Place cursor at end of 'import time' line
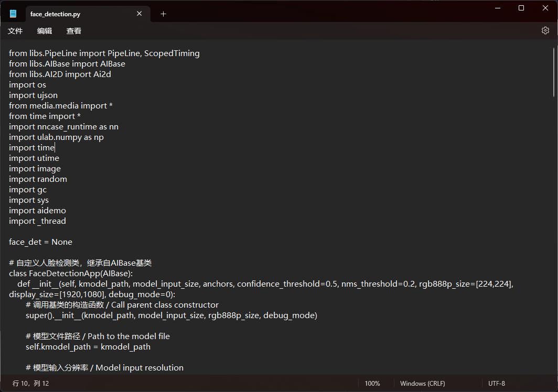This screenshot has height=392, width=558. pyautogui.click(x=55, y=148)
